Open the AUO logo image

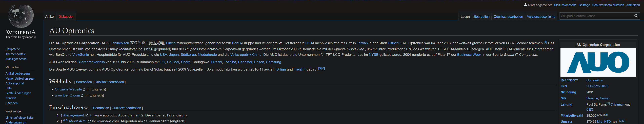click(x=598, y=62)
